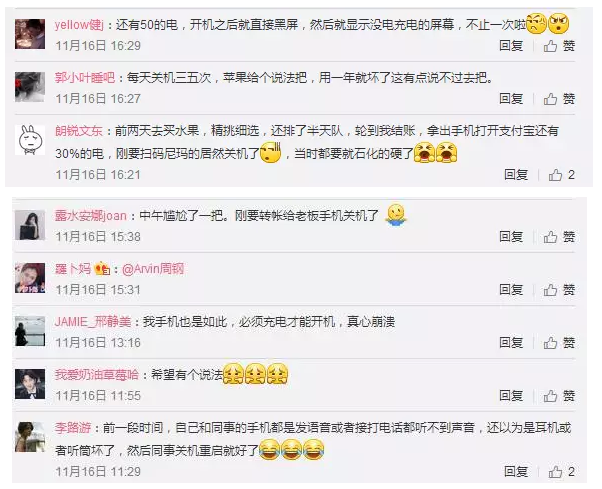Reply to yellow健j's comment
Screen dimensions: 602x489
(x=511, y=46)
